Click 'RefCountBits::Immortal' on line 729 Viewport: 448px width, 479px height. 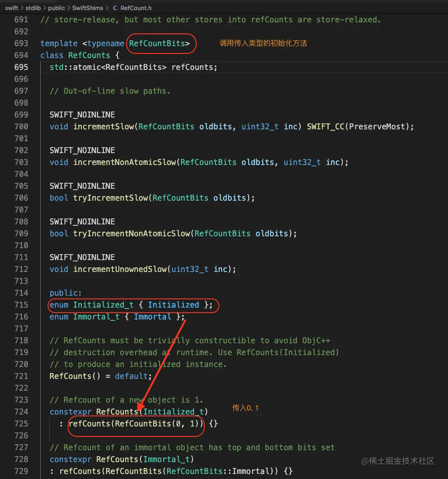click(x=218, y=471)
